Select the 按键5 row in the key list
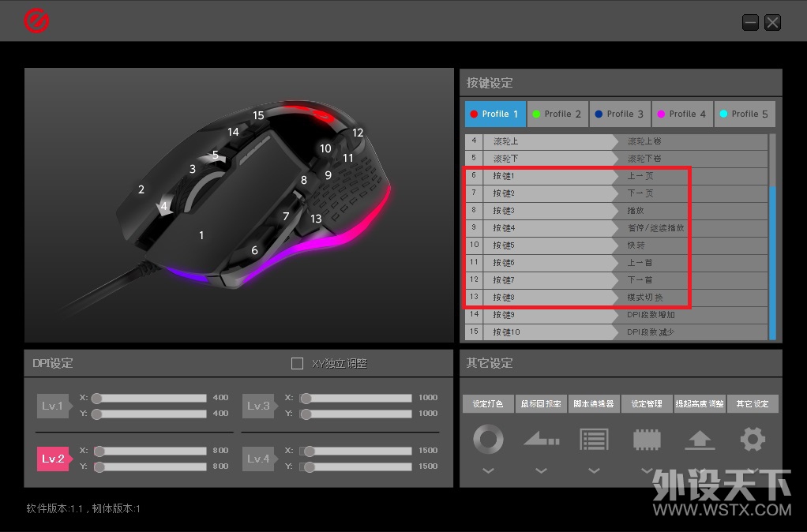Image resolution: width=807 pixels, height=532 pixels. pyautogui.click(x=616, y=245)
